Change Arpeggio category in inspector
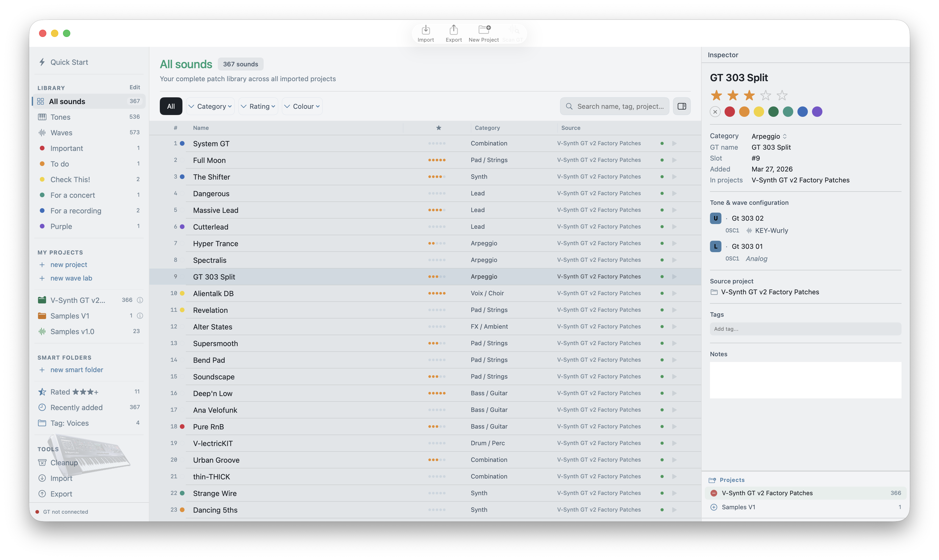 [x=769, y=136]
